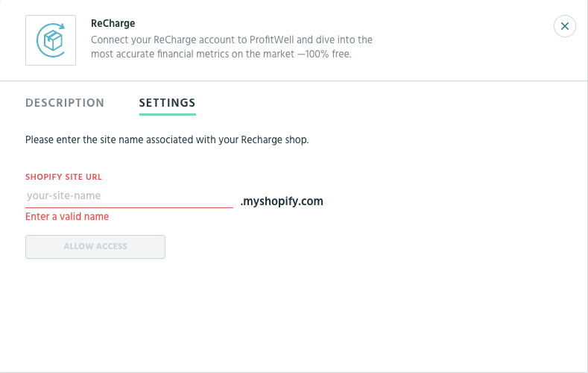Select the Settings tab
This screenshot has width=588, height=373.
(167, 103)
